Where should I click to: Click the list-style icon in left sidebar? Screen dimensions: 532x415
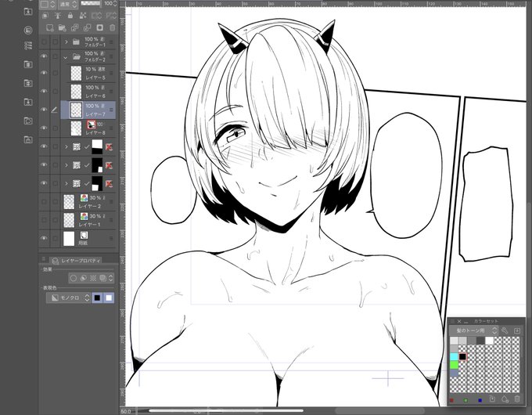[x=28, y=45]
